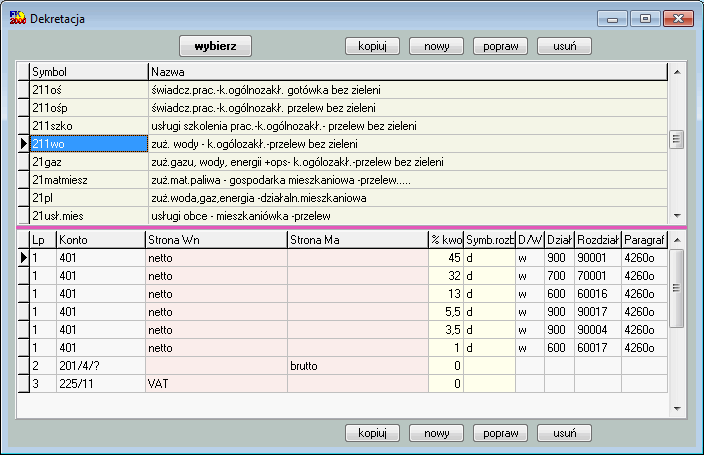This screenshot has height=455, width=704.
Task: Click name 'zuż.woda,gaz,energia -działaln.mieszkaniowa'
Action: 259,198
